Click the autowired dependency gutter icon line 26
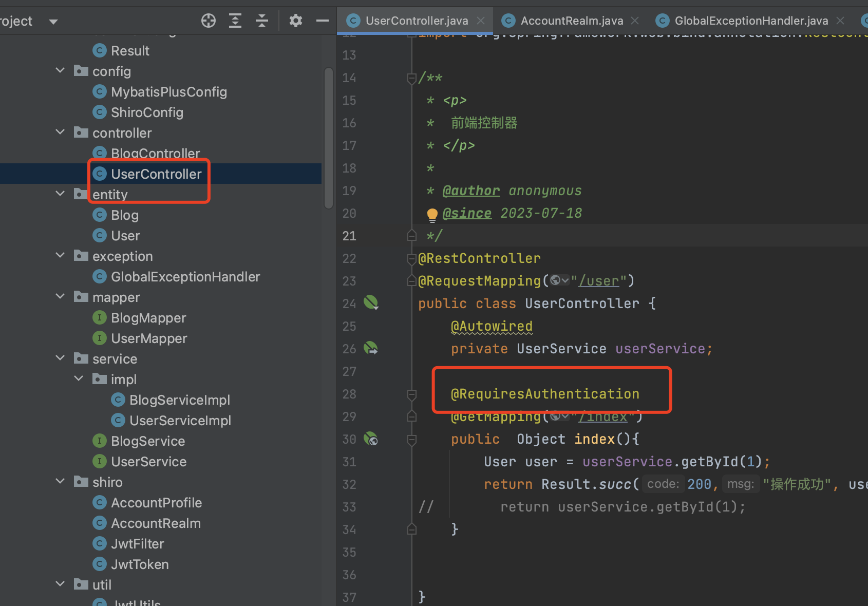This screenshot has height=606, width=868. [x=371, y=348]
